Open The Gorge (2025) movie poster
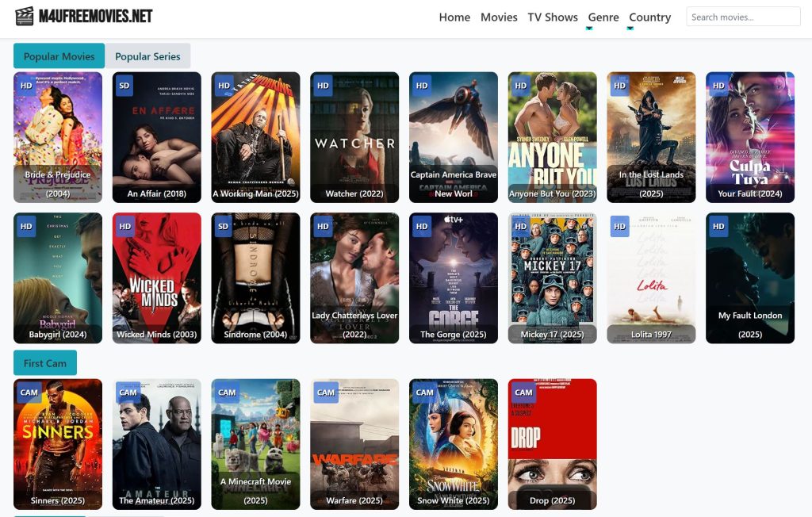The height and width of the screenshot is (517, 812). tap(454, 278)
